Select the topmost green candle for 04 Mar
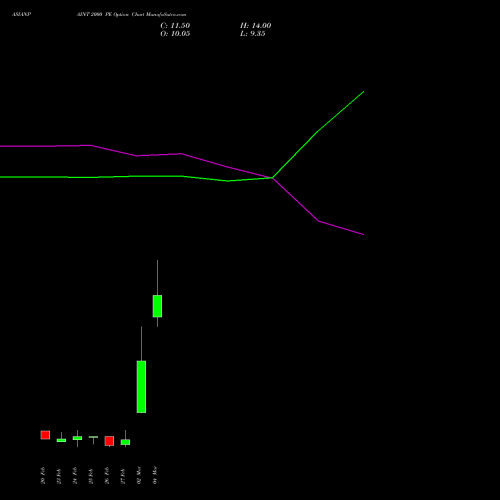Screen dimensions: 500x500 (x=157, y=306)
